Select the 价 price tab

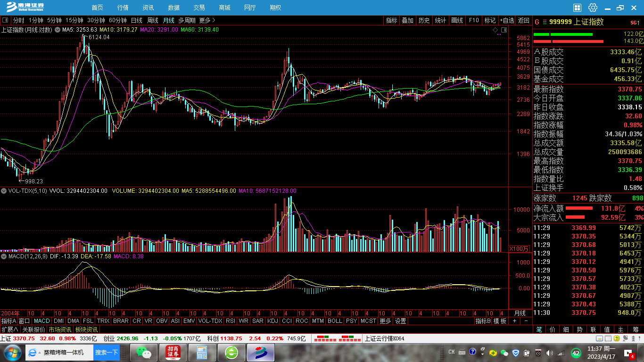point(553,329)
